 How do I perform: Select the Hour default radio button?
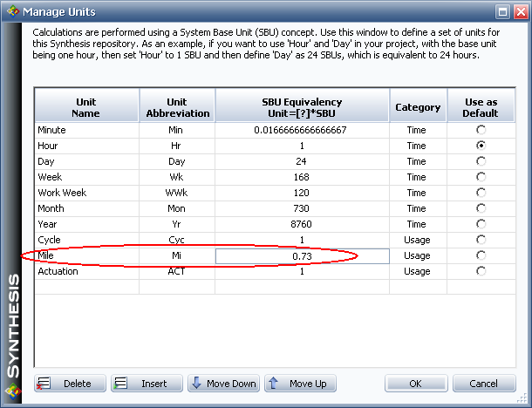481,146
